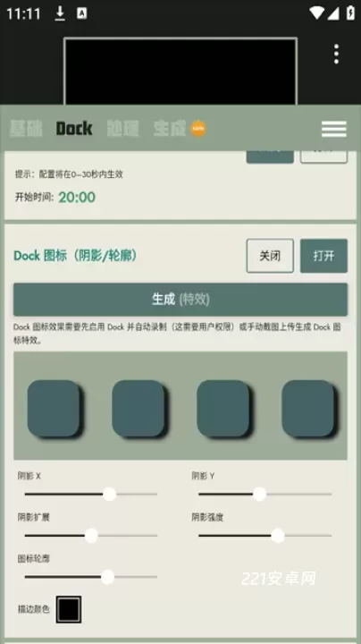Open the three-dot overflow menu
This screenshot has height=644, width=361.
tap(336, 55)
